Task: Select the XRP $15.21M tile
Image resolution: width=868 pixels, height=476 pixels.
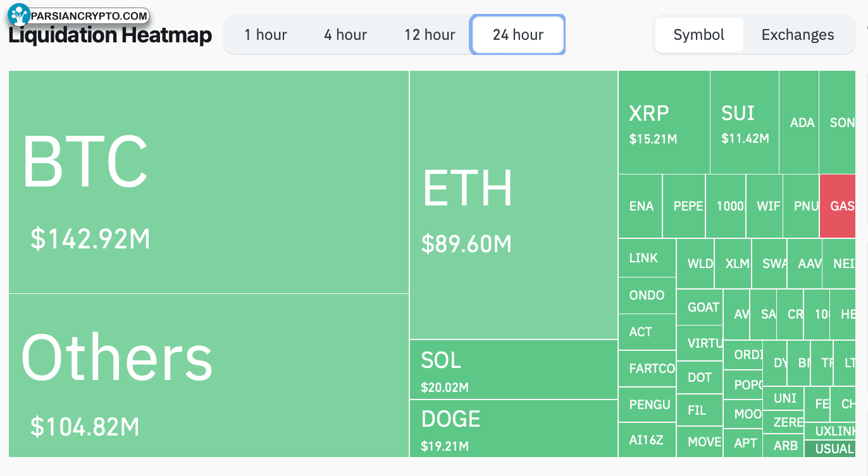Action: click(x=664, y=122)
